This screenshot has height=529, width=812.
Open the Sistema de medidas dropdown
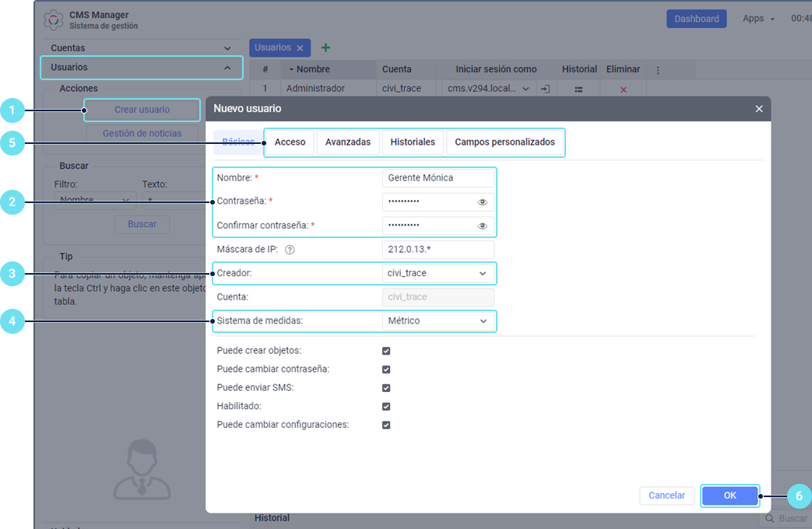coord(438,321)
